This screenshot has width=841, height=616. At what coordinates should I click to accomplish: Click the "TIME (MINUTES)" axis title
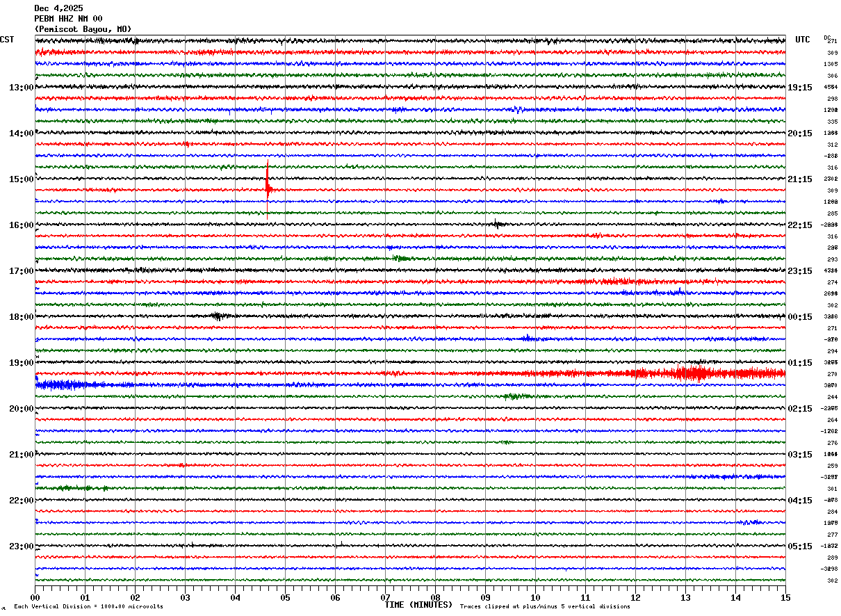(418, 605)
